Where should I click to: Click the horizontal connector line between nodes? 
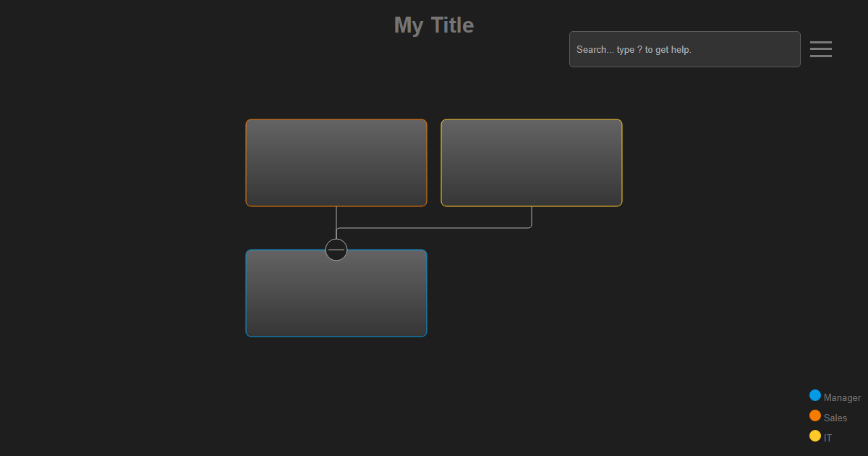pos(434,229)
